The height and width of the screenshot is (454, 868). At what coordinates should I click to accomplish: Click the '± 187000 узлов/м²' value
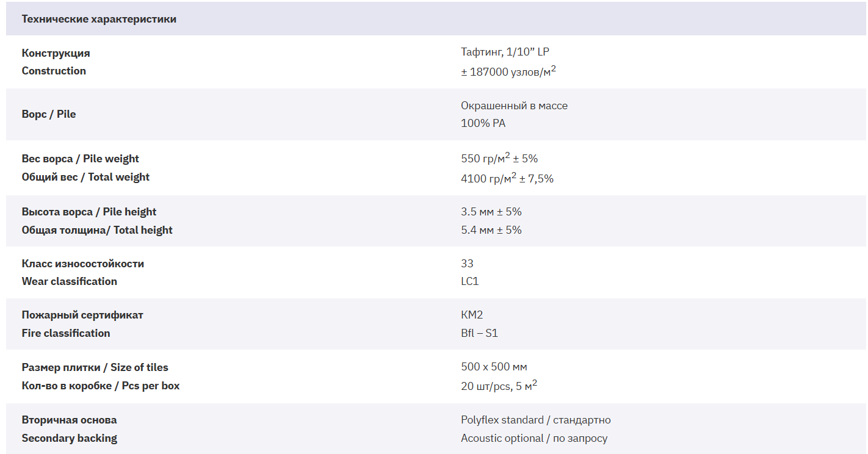(508, 71)
